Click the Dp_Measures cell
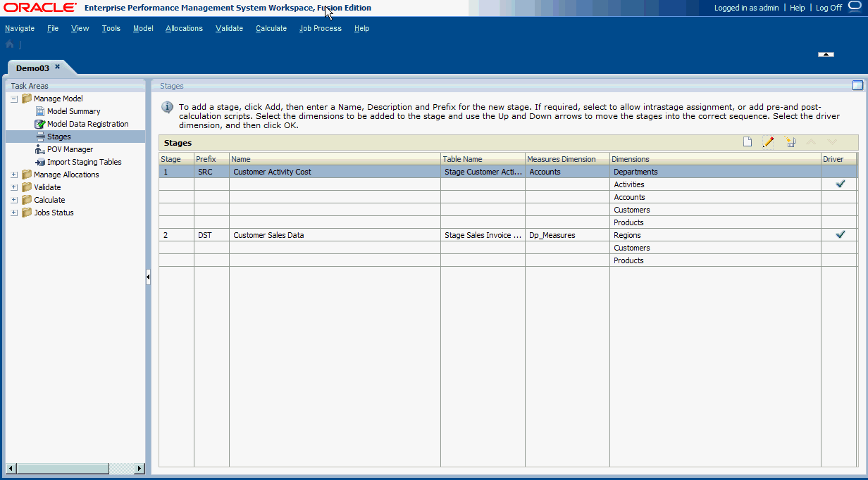Screen dimensions: 868x480 pyautogui.click(x=567, y=235)
